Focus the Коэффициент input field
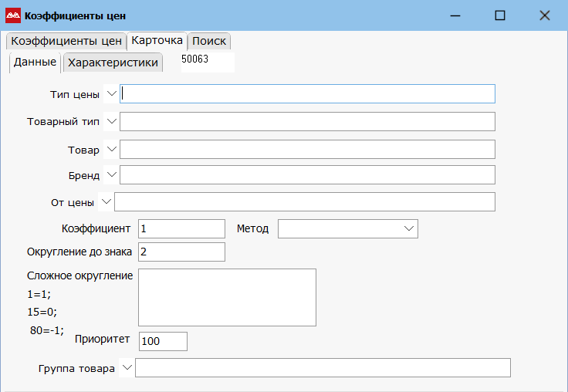568x392 pixels. [x=181, y=228]
